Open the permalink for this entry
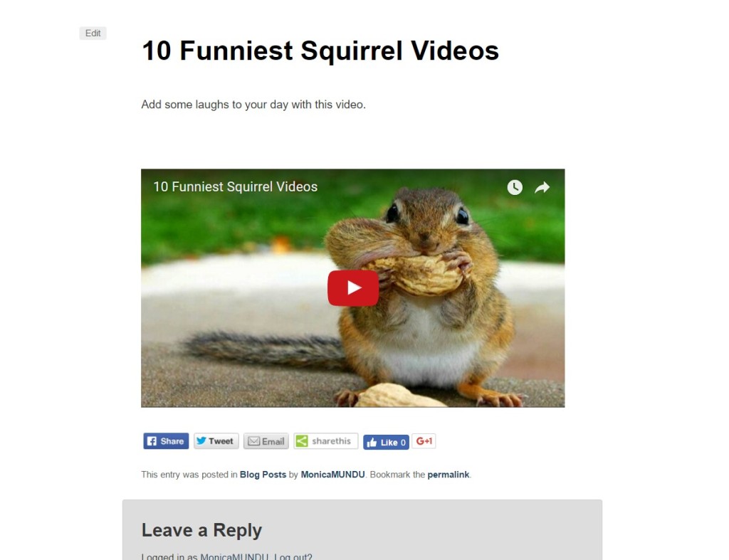The height and width of the screenshot is (560, 729). (x=449, y=475)
